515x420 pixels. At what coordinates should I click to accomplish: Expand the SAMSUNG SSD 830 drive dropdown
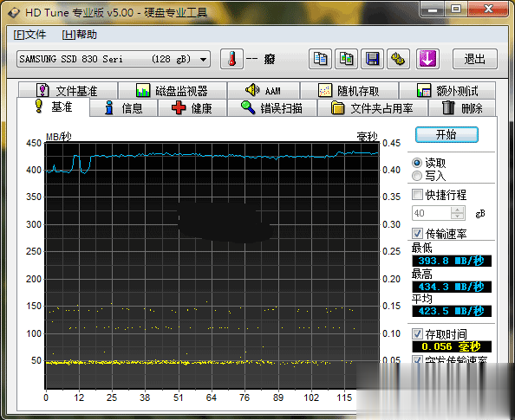(x=203, y=60)
